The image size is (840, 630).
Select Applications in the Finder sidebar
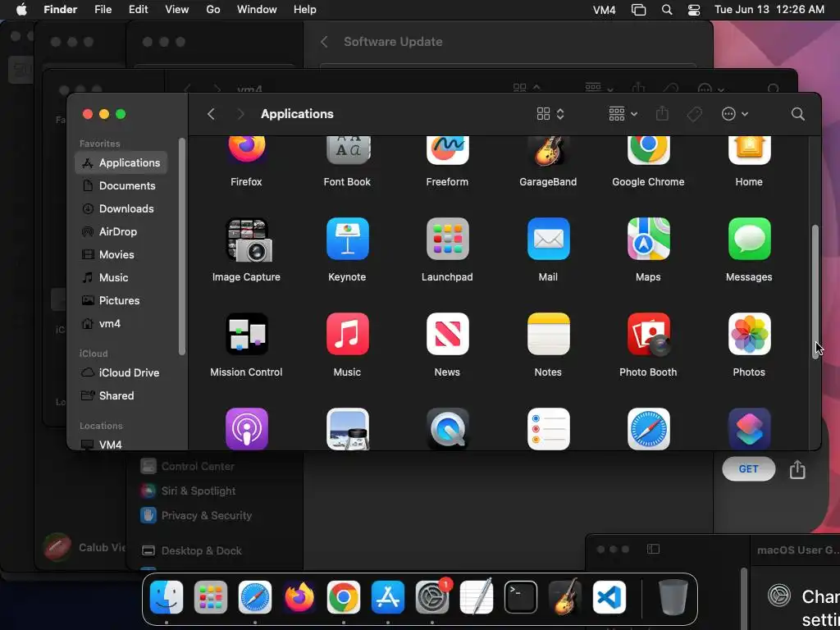(121, 163)
